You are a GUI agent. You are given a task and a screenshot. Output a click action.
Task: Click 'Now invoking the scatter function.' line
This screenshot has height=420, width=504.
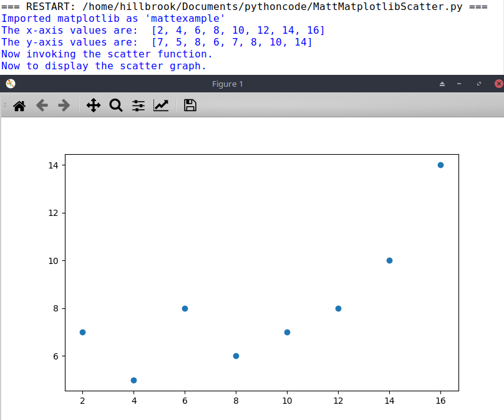pyautogui.click(x=107, y=54)
